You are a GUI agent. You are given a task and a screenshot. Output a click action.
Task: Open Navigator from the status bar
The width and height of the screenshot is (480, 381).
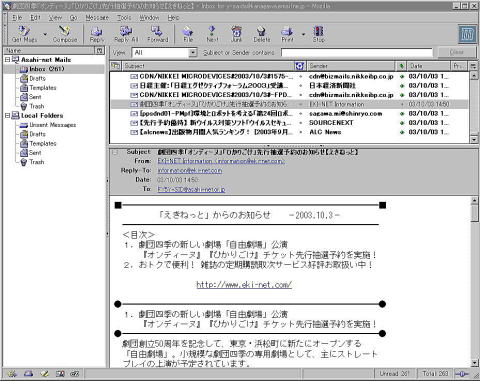[x=12, y=374]
